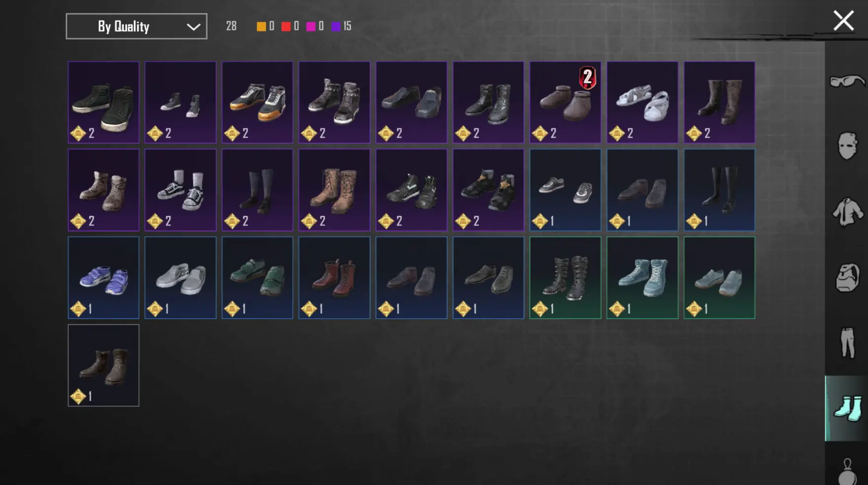The width and height of the screenshot is (868, 485).
Task: Open the jacket clothing category
Action: point(848,211)
